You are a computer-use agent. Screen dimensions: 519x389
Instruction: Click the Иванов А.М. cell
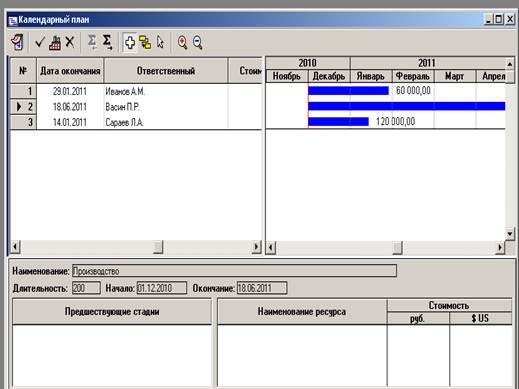(166, 91)
